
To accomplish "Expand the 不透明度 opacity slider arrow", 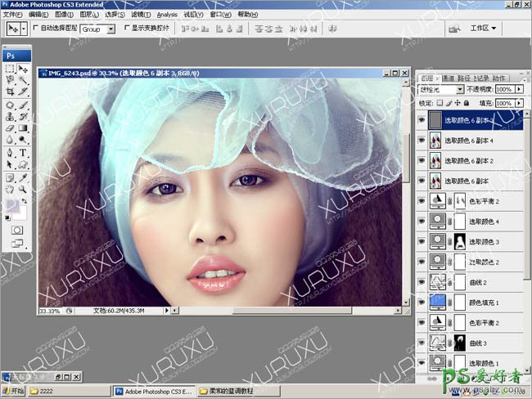I will (518, 89).
